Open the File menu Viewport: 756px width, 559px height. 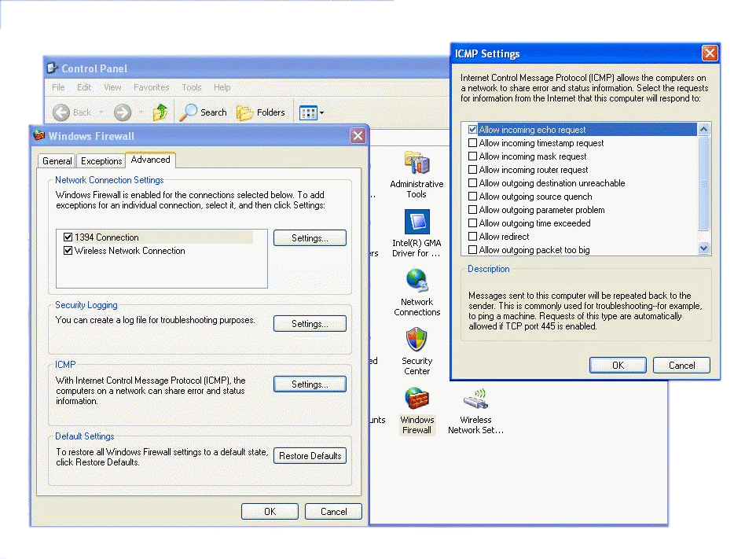[x=58, y=87]
